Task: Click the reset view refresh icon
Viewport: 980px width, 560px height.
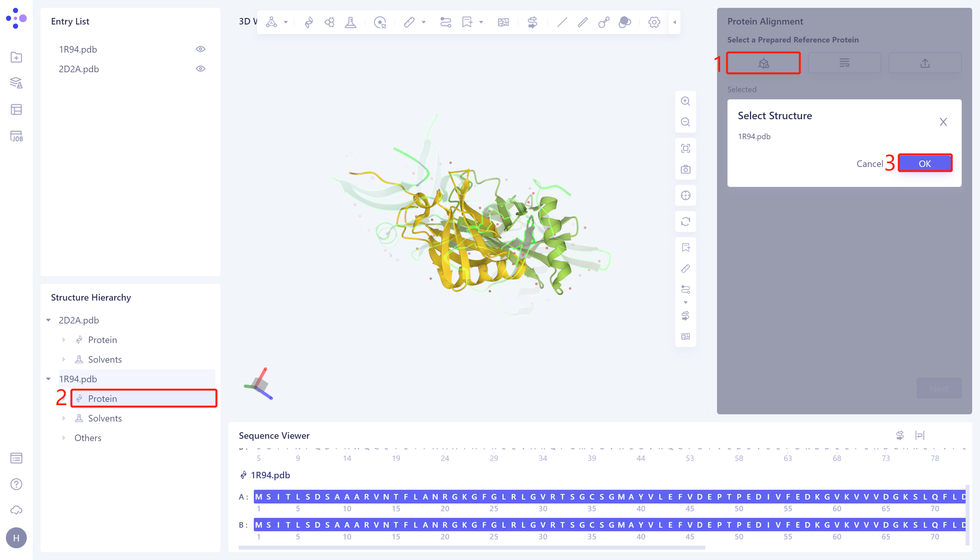Action: 685,222
